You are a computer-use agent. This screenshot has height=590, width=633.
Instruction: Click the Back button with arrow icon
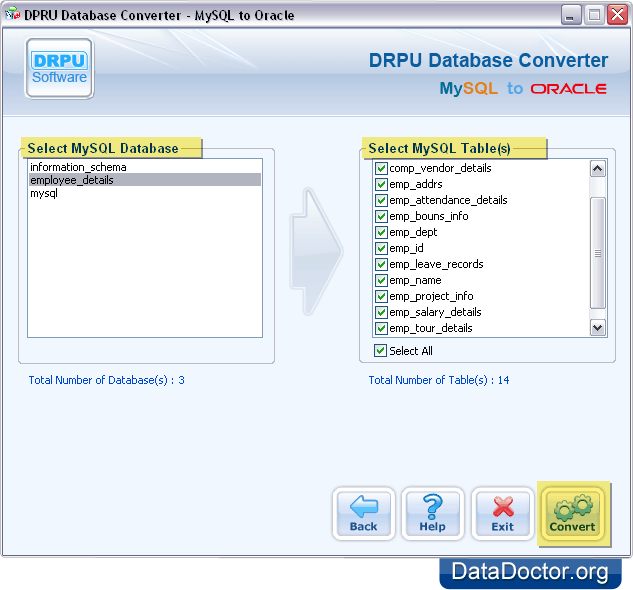(364, 514)
